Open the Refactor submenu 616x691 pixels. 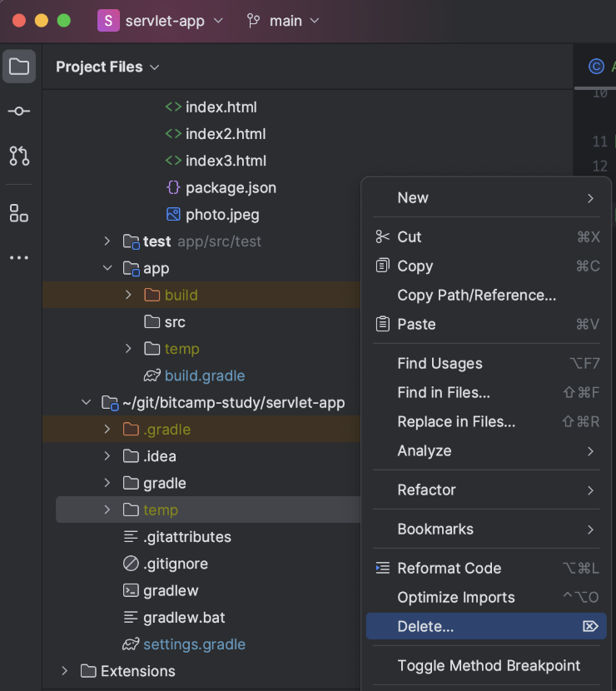(426, 490)
